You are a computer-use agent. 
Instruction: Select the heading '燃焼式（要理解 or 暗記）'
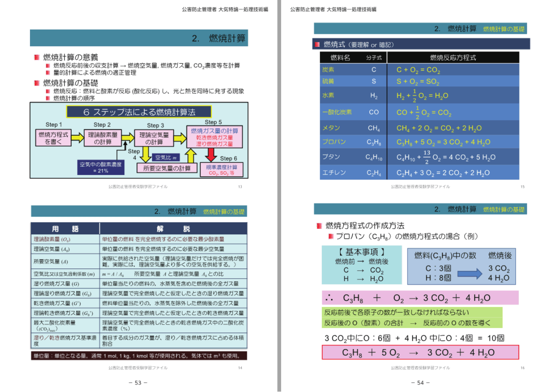(x=359, y=44)
